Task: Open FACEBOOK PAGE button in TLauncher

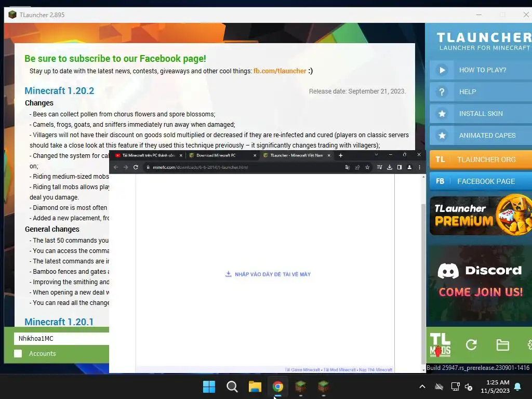Action: point(481,181)
